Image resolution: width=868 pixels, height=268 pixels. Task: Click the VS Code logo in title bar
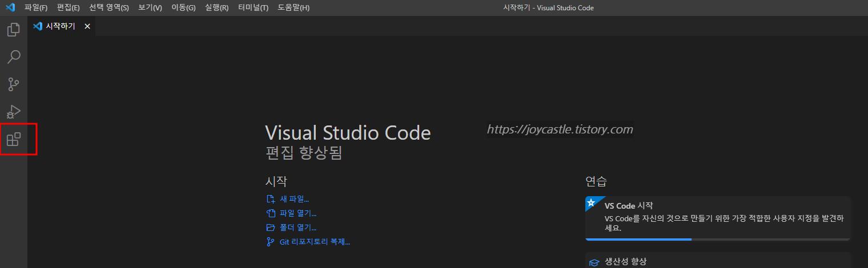pyautogui.click(x=10, y=8)
